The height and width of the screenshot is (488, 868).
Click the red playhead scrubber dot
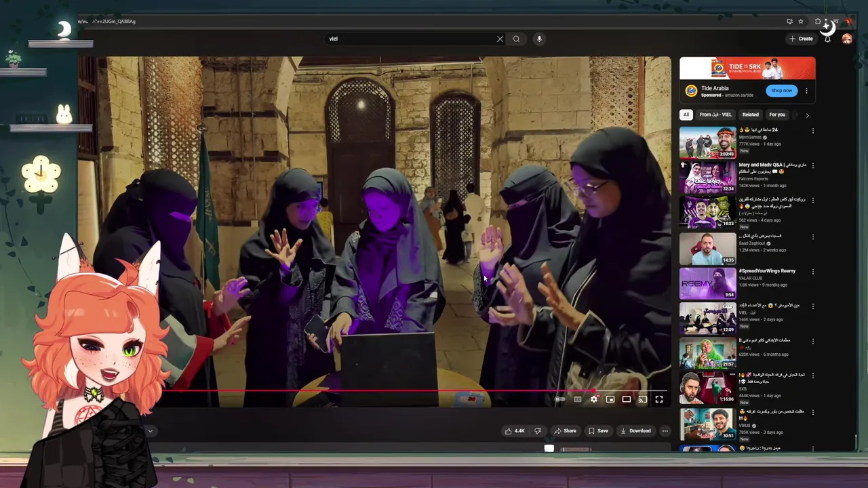594,391
